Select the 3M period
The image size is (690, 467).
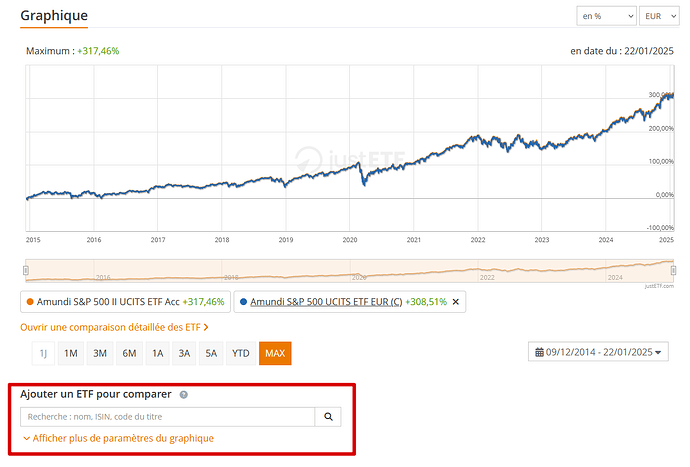tap(100, 353)
